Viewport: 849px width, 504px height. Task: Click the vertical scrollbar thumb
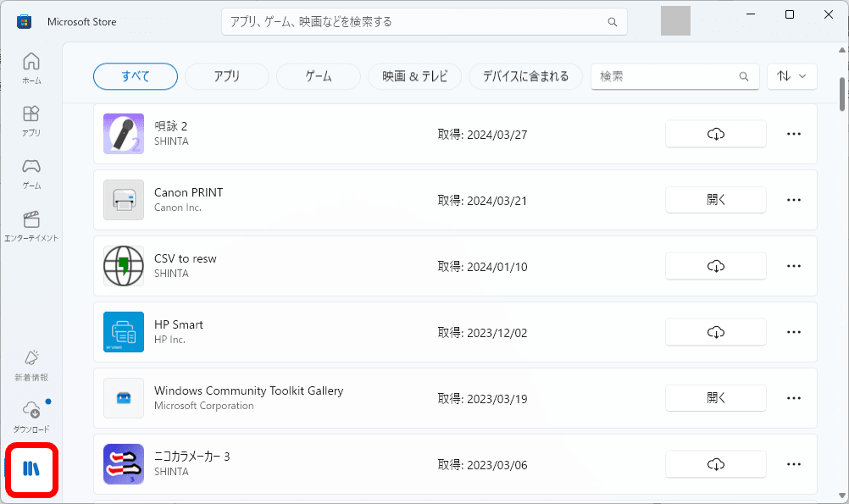pyautogui.click(x=842, y=94)
